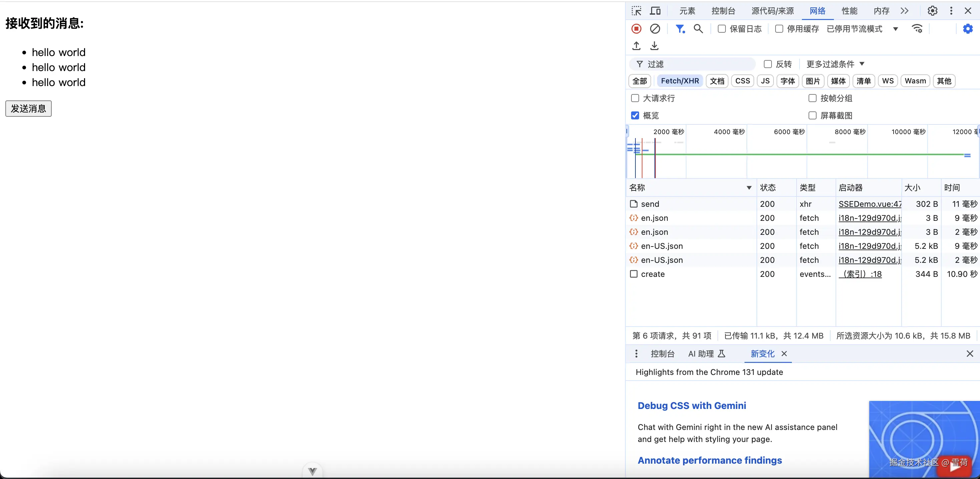Check the 停用缓存 checkbox

point(779,29)
